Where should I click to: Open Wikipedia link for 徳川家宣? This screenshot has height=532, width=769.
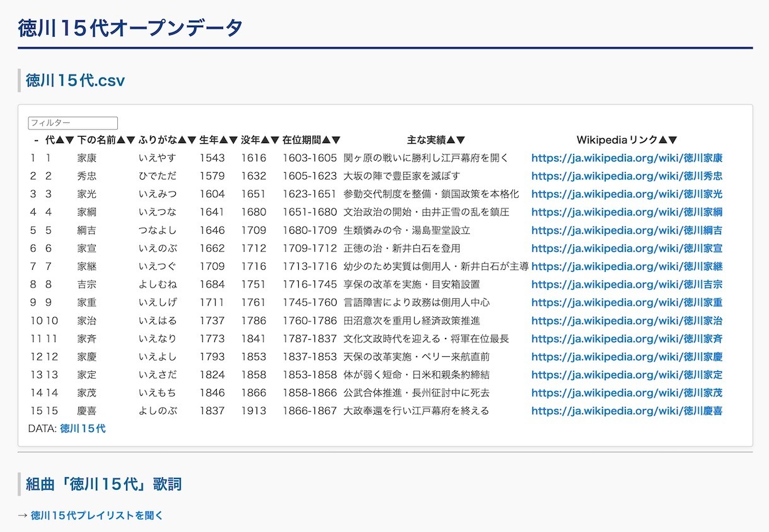(x=627, y=248)
